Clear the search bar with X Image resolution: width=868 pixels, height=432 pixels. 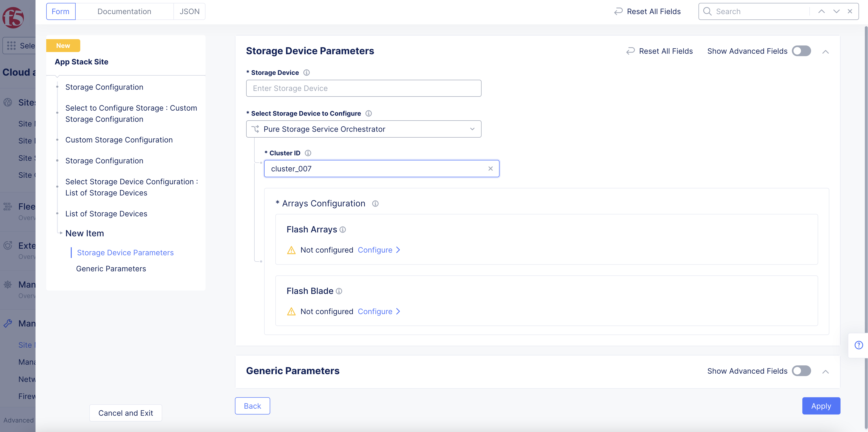(850, 11)
